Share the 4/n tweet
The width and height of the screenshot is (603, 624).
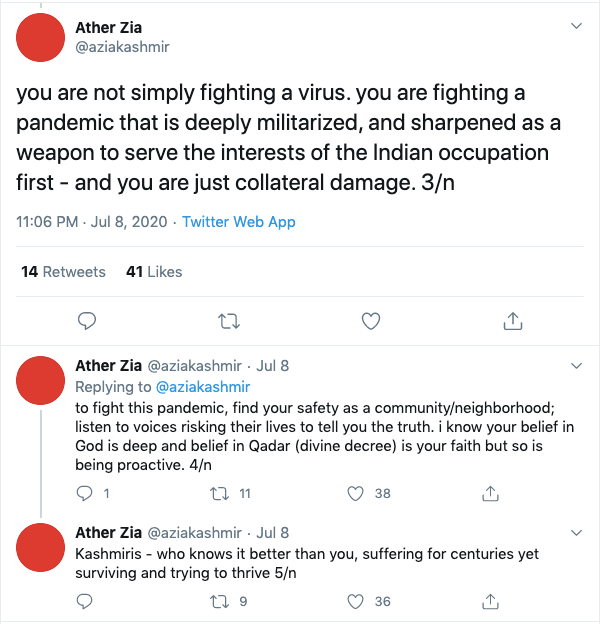click(x=490, y=493)
